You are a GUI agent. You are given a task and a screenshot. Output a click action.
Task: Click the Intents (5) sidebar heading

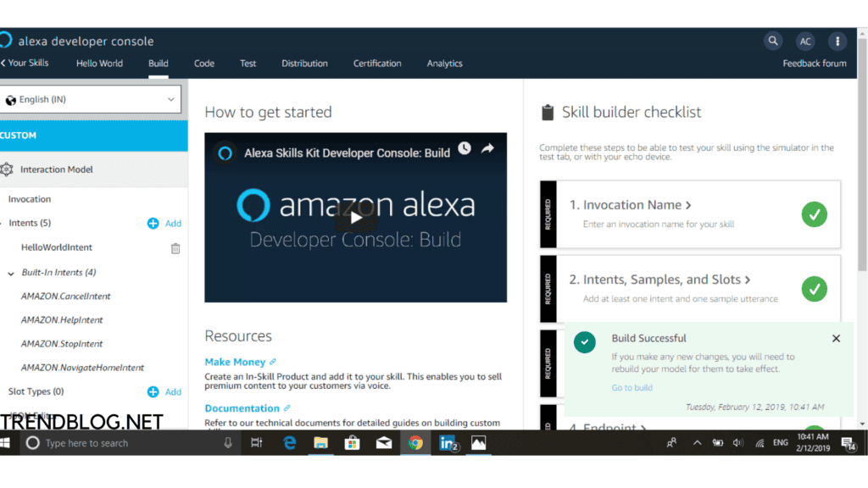pos(30,223)
